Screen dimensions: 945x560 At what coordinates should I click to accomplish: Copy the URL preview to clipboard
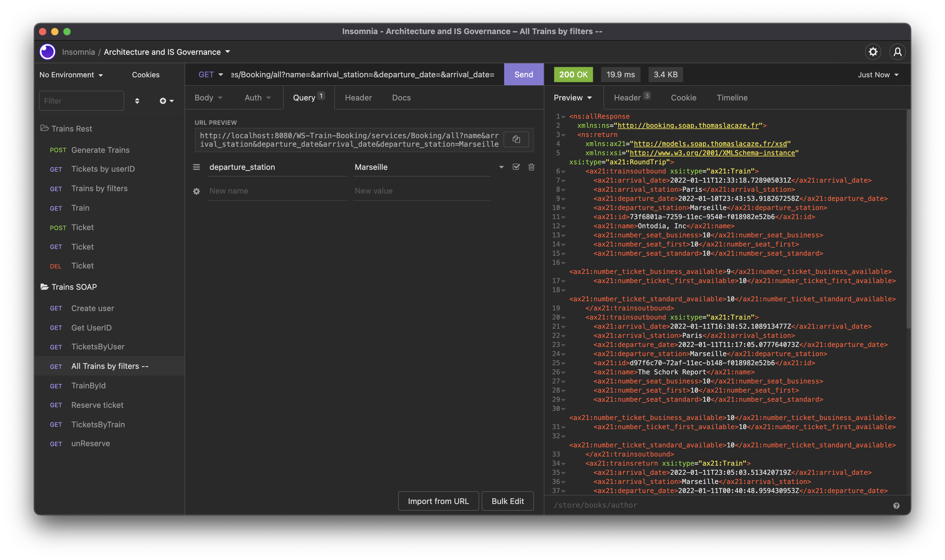point(516,139)
